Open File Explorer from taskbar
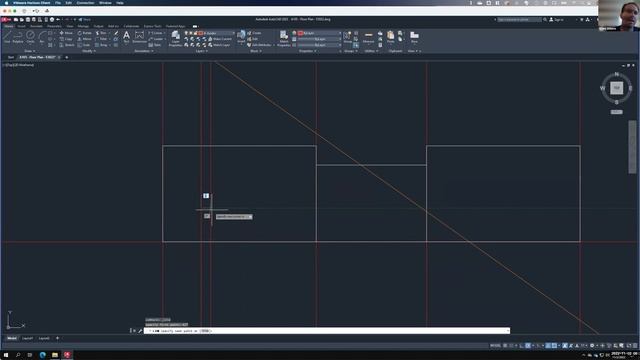Screen dimensions: 640x360 [55, 355]
